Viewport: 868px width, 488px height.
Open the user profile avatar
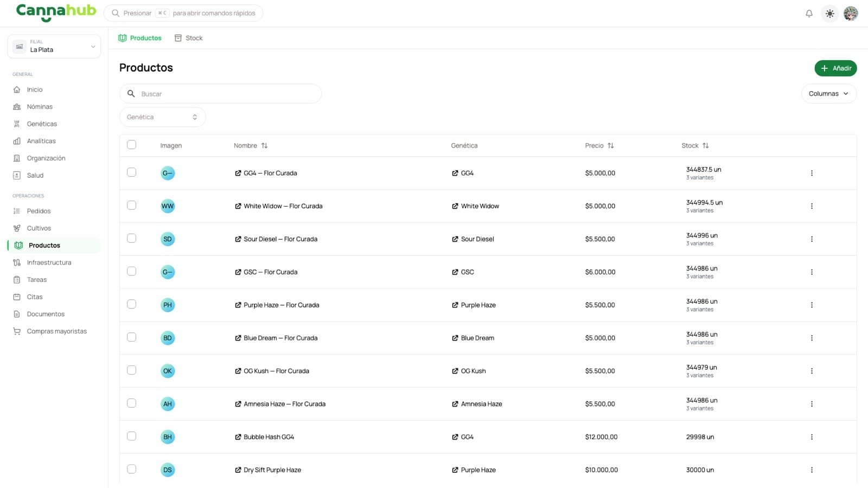tap(851, 14)
